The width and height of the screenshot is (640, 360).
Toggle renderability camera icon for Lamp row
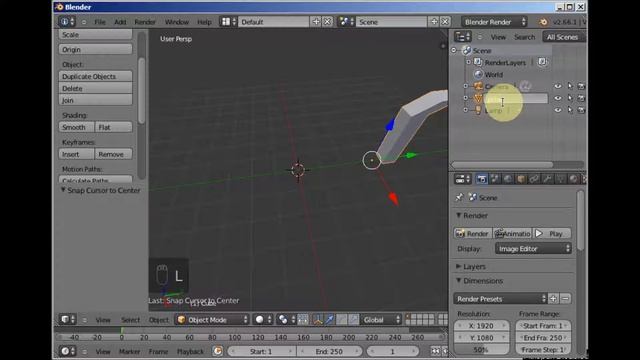coord(581,110)
